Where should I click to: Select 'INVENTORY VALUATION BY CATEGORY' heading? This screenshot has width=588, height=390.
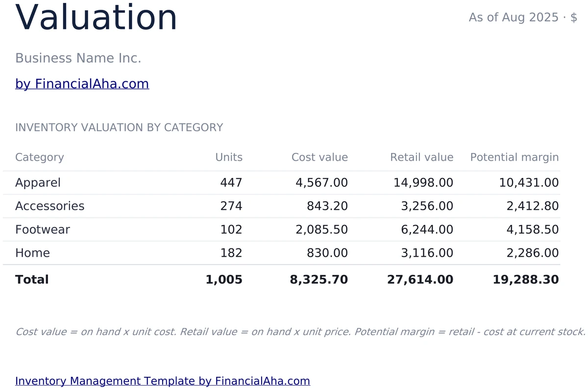119,128
